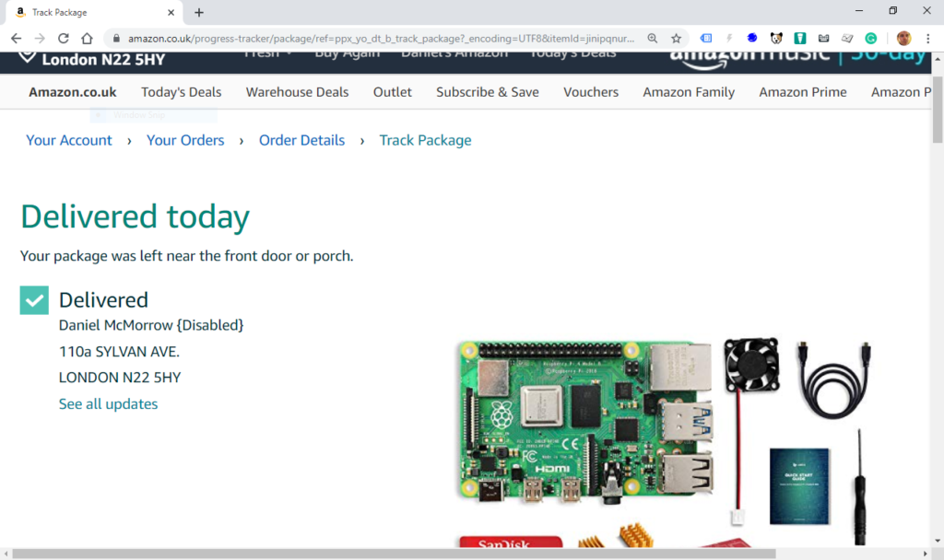The width and height of the screenshot is (944, 560).
Task: Open the Chrome three-dot menu
Action: pos(927,39)
